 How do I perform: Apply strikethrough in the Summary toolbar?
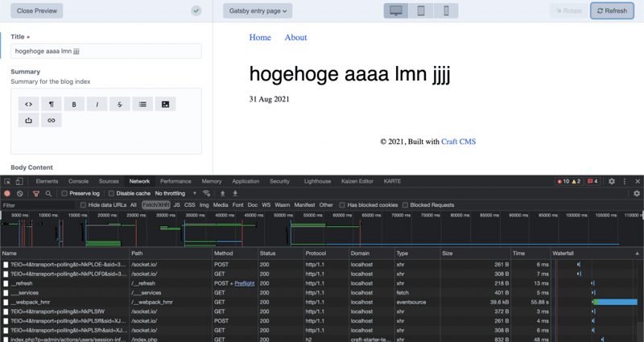coord(119,104)
